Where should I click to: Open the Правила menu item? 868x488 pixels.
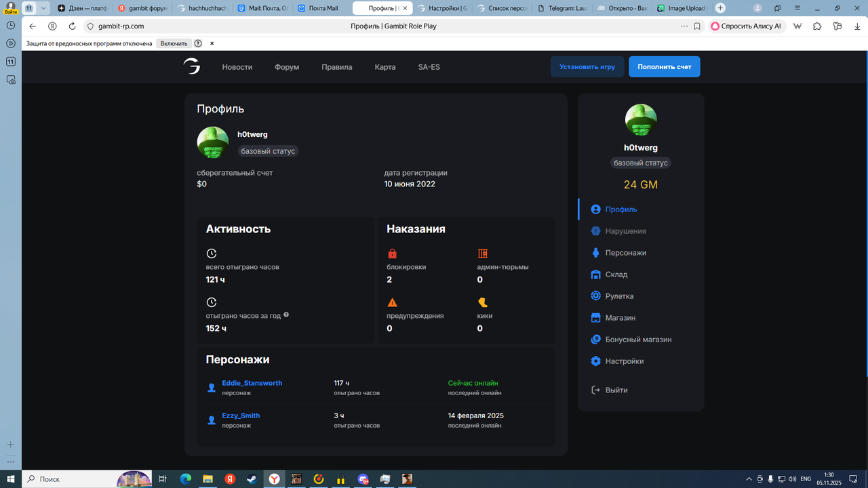coord(337,67)
